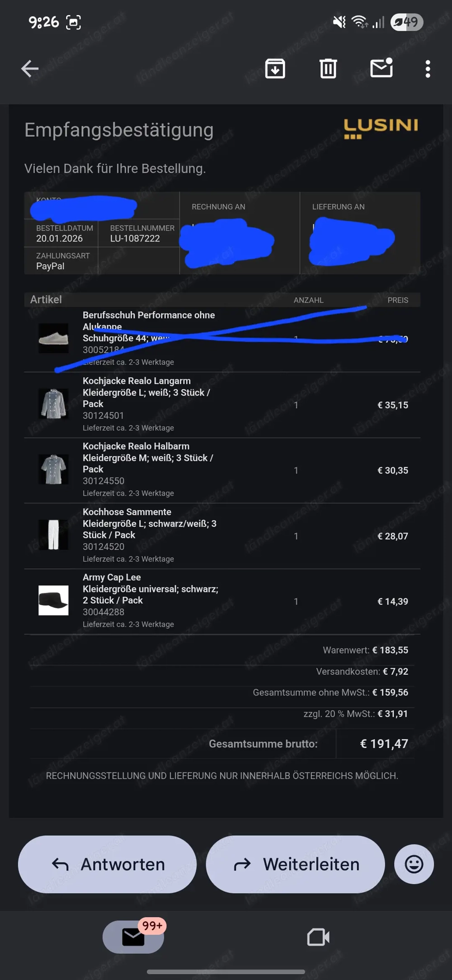This screenshot has width=452, height=980.
Task: Tap the order number LU-1087222
Action: (x=135, y=238)
